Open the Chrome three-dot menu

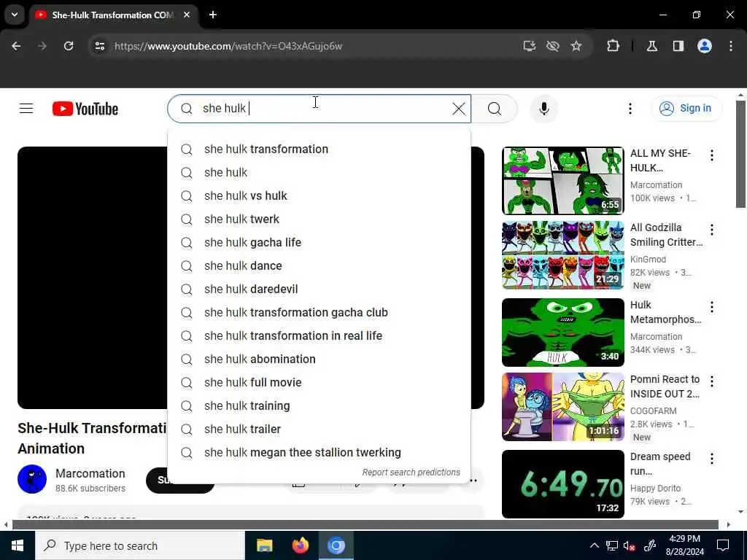click(731, 46)
